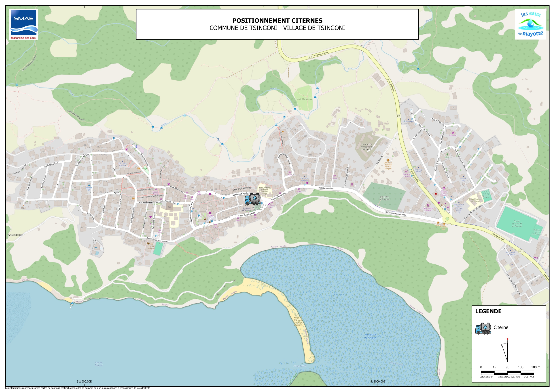The width and height of the screenshot is (555, 392).
Task: Click the red dentist tooth icon
Action: click(x=436, y=194)
